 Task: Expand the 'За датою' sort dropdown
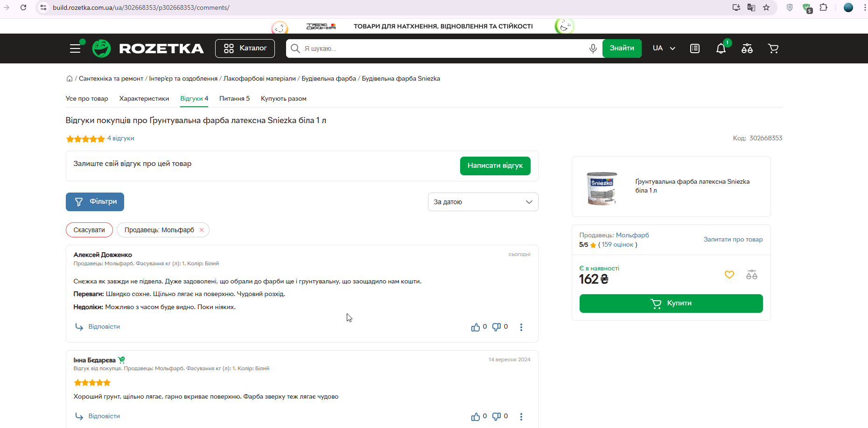click(x=483, y=202)
